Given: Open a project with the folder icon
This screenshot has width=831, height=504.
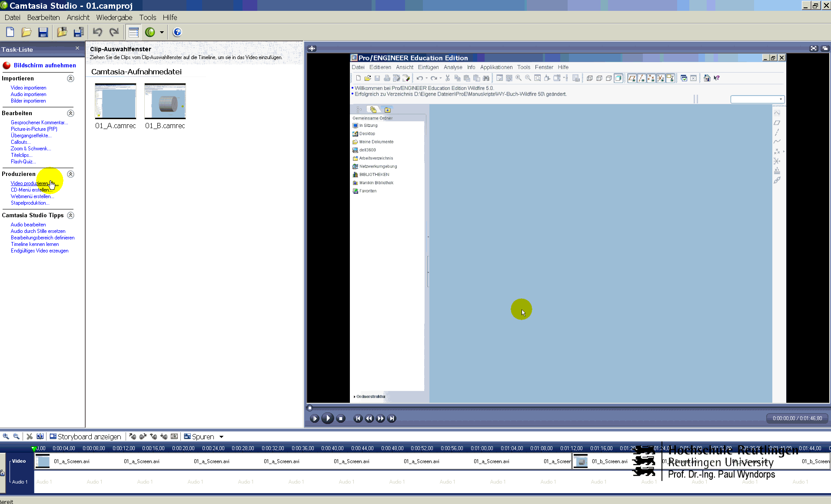Looking at the screenshot, I should pos(26,32).
